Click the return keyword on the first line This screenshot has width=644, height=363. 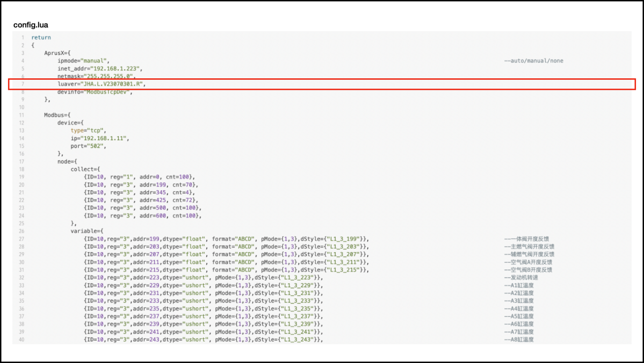41,38
